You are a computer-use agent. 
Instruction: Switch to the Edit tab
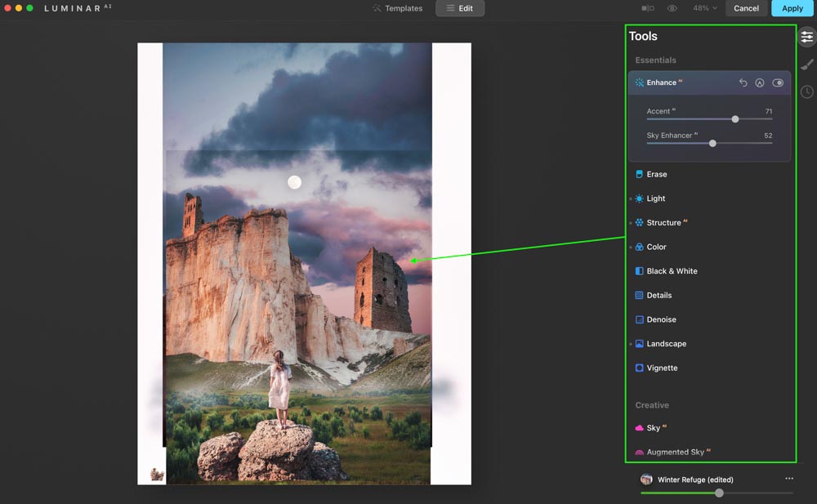coord(460,8)
